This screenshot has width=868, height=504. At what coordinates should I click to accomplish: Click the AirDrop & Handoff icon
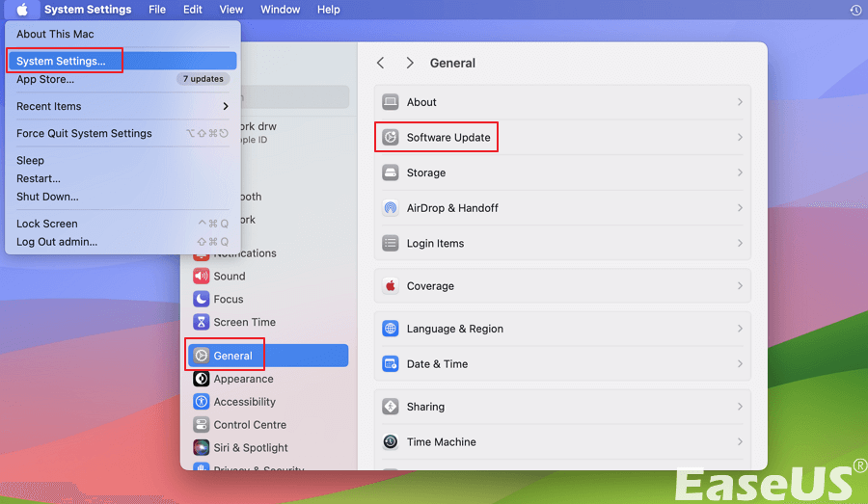(391, 208)
